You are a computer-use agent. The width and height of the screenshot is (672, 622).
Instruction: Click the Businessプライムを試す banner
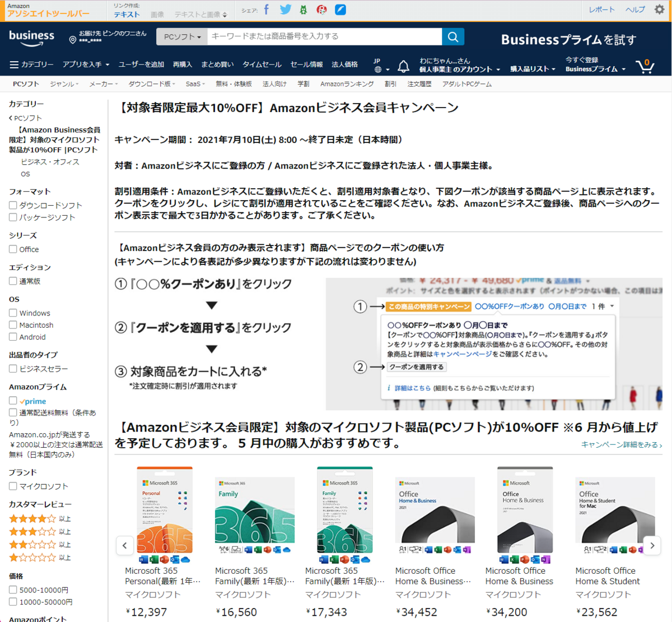(568, 40)
